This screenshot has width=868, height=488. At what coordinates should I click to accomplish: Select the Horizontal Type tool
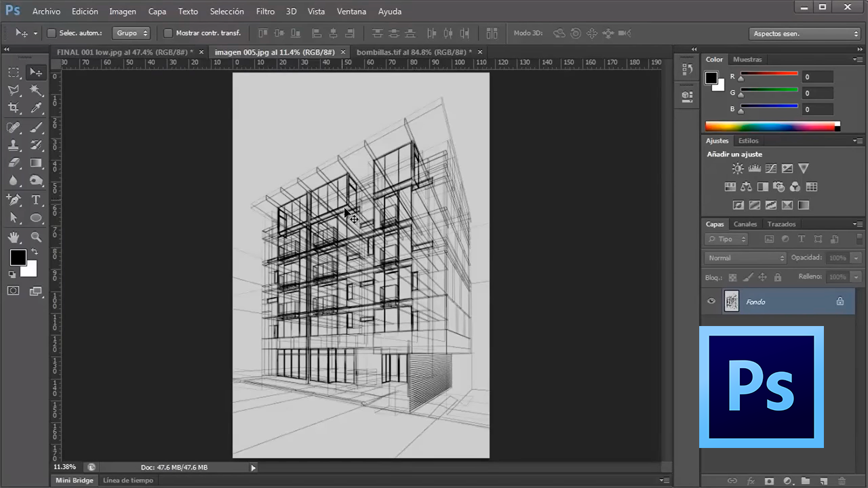tap(36, 200)
